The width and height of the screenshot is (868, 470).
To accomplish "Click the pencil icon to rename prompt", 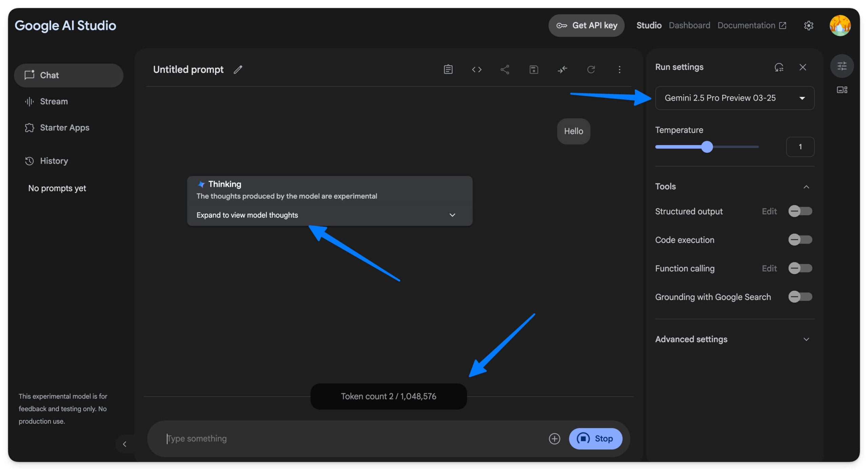I will [238, 69].
